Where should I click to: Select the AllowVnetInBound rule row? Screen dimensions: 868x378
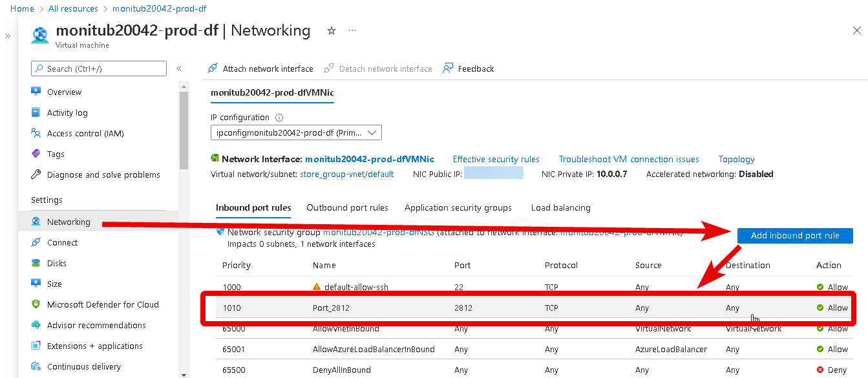534,330
